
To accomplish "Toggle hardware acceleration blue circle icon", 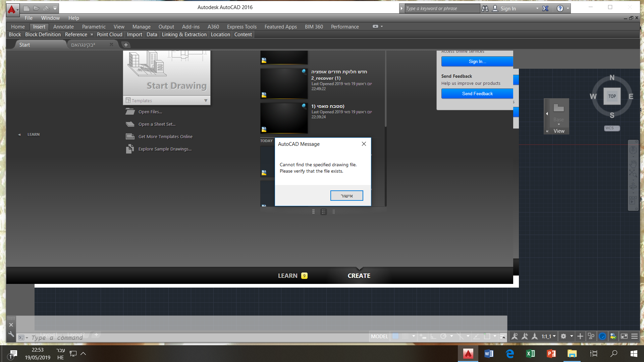I will pyautogui.click(x=602, y=336).
